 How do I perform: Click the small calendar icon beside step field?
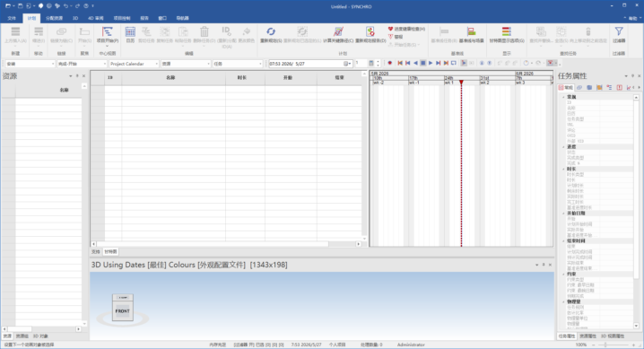click(x=371, y=63)
